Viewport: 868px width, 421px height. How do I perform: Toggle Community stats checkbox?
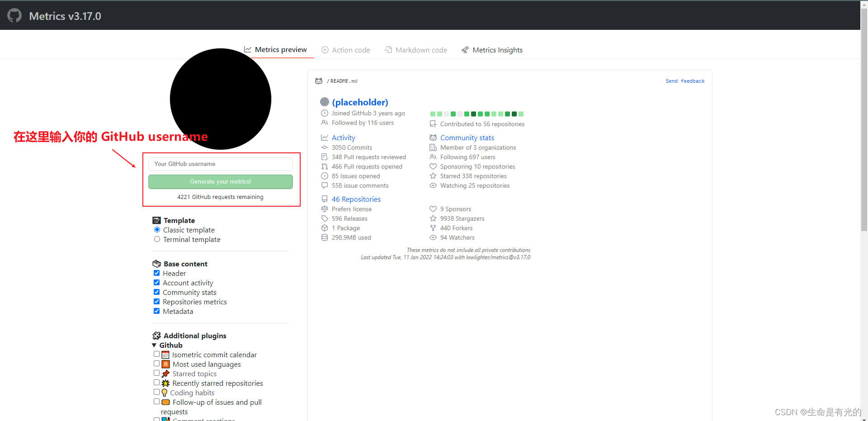156,292
